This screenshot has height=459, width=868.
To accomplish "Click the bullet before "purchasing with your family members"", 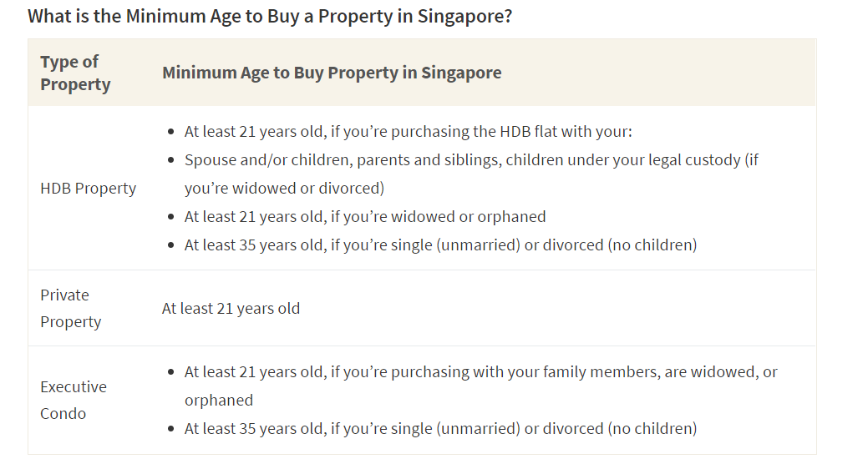I will 171,372.
